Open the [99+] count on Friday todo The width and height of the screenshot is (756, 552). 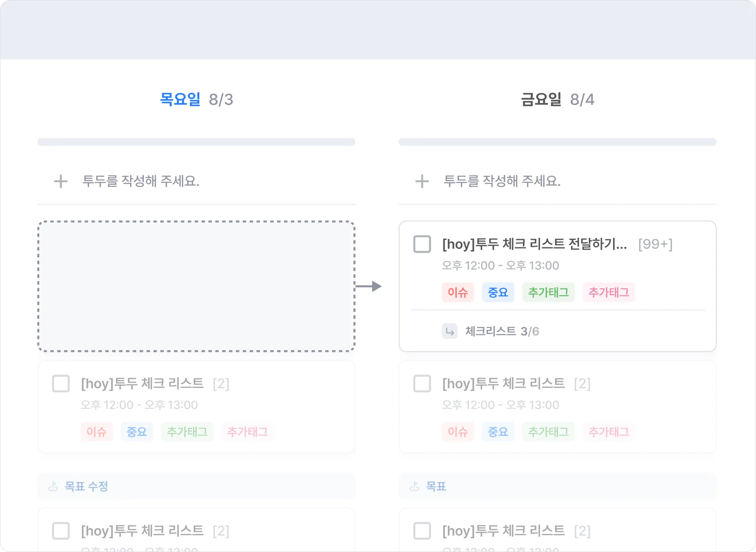click(x=655, y=244)
